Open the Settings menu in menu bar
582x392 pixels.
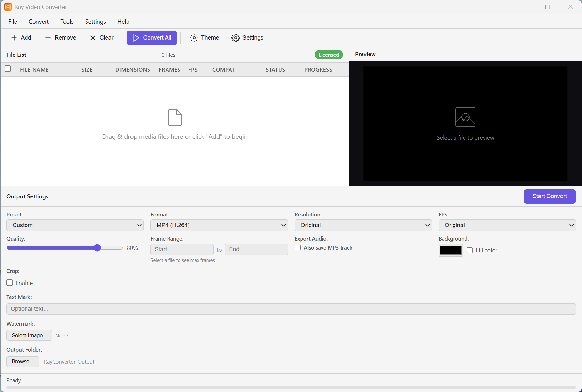pos(96,22)
